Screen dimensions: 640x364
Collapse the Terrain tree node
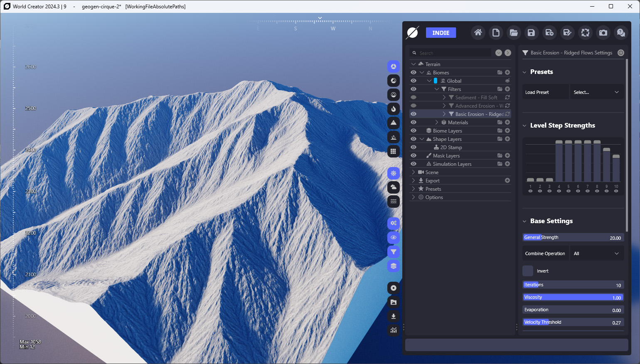(414, 64)
